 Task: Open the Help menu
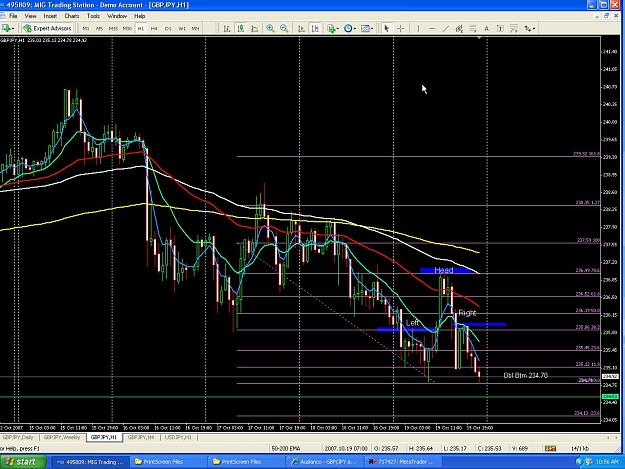(x=140, y=16)
